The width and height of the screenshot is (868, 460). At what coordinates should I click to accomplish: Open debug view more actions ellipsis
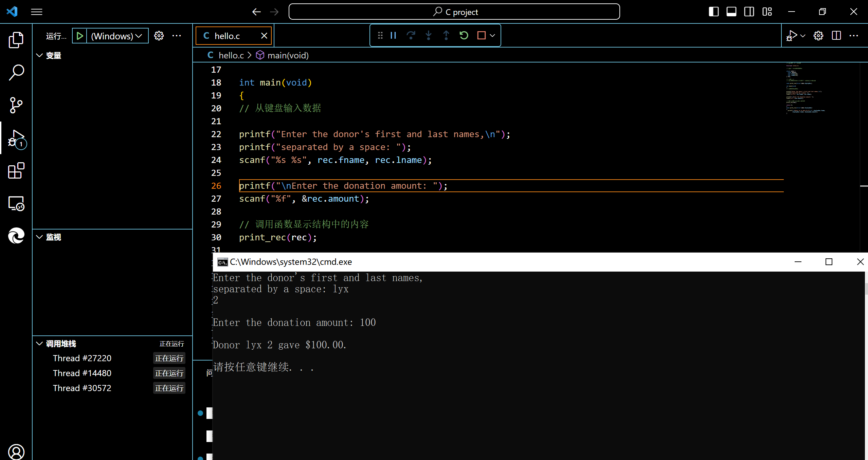pyautogui.click(x=177, y=36)
